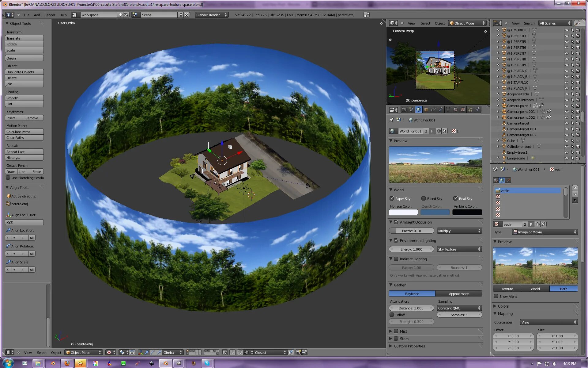Open the Render properties camera tab
588x368 pixels.
(x=404, y=109)
